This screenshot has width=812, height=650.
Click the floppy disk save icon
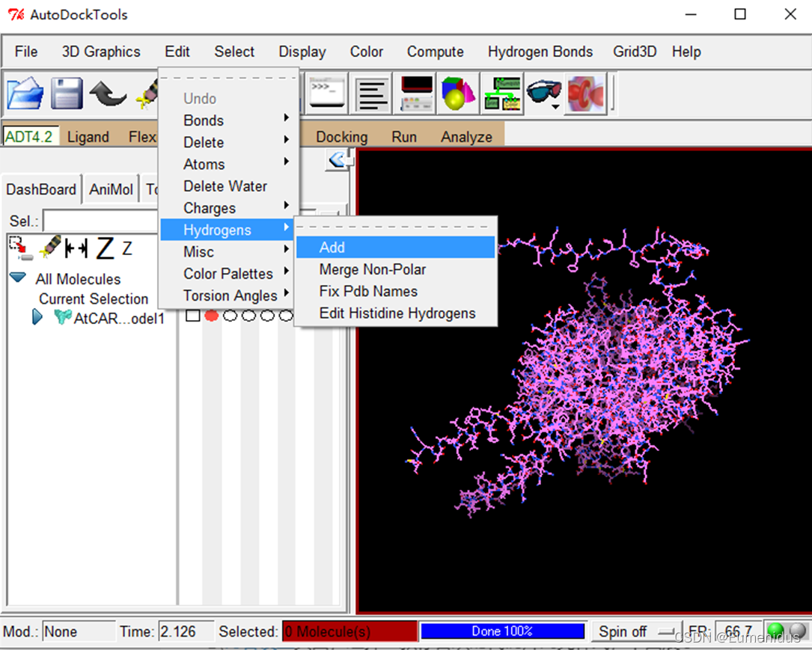[67, 93]
